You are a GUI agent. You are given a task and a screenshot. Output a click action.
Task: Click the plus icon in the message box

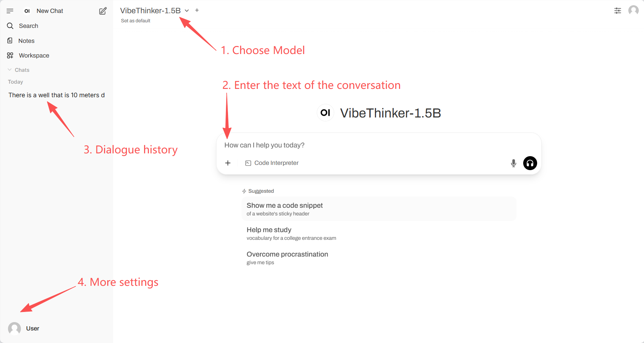pos(228,163)
